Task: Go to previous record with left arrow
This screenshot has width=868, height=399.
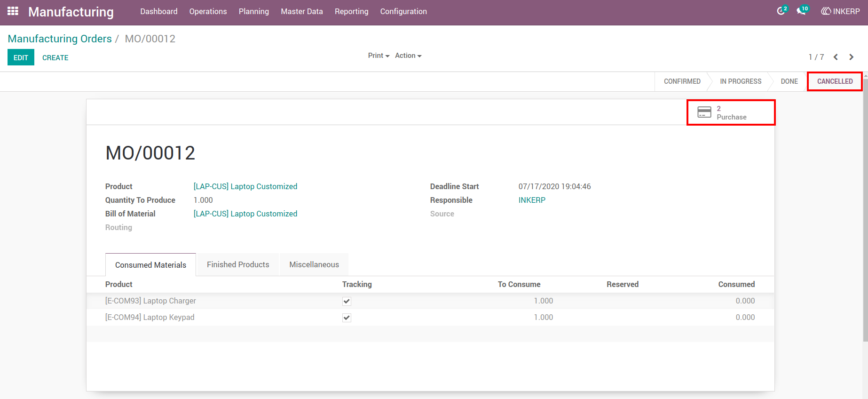Action: click(836, 57)
